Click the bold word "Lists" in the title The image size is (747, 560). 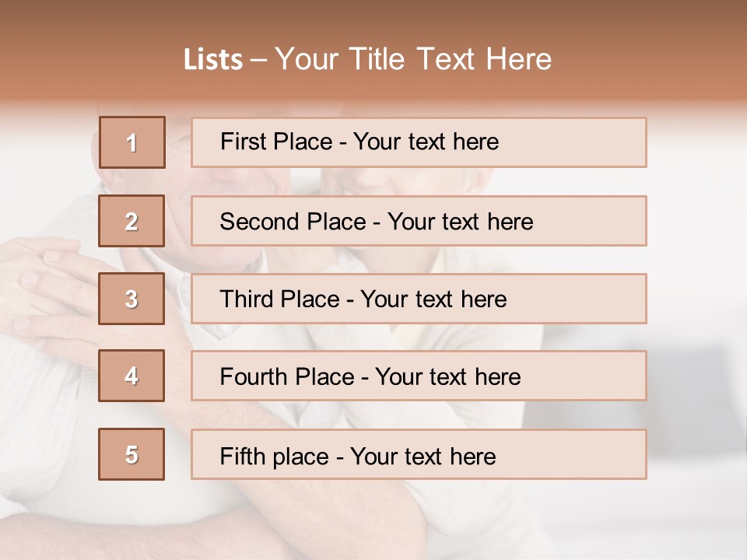click(x=212, y=59)
